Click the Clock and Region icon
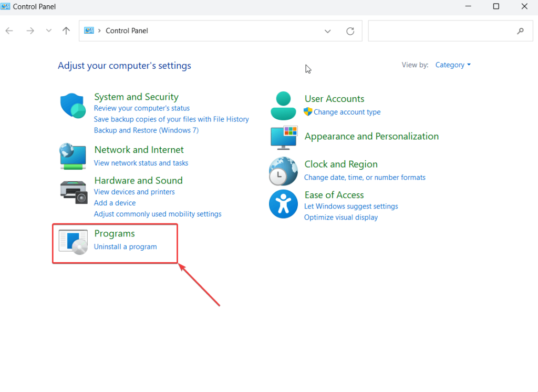This screenshot has width=538, height=392. [x=283, y=171]
